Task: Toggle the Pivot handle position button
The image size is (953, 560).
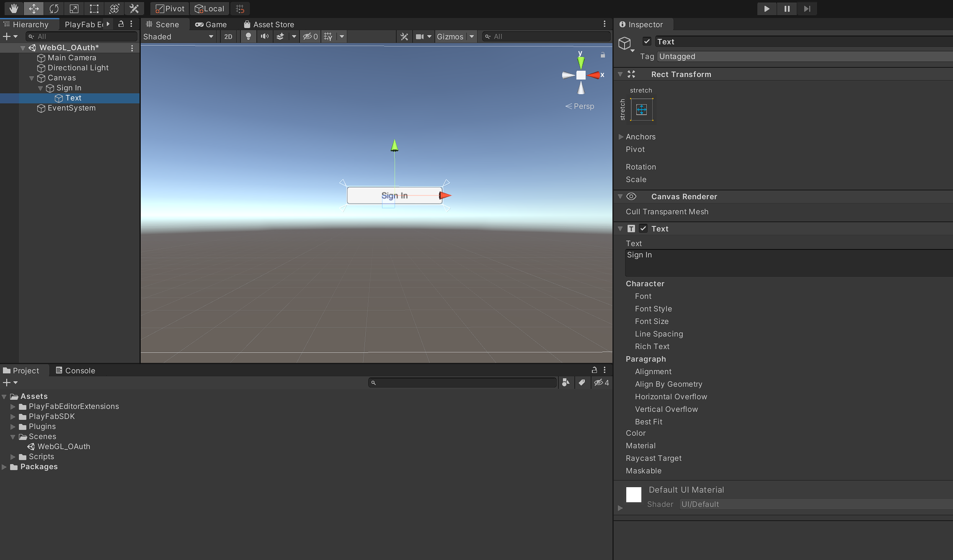Action: [x=170, y=8]
